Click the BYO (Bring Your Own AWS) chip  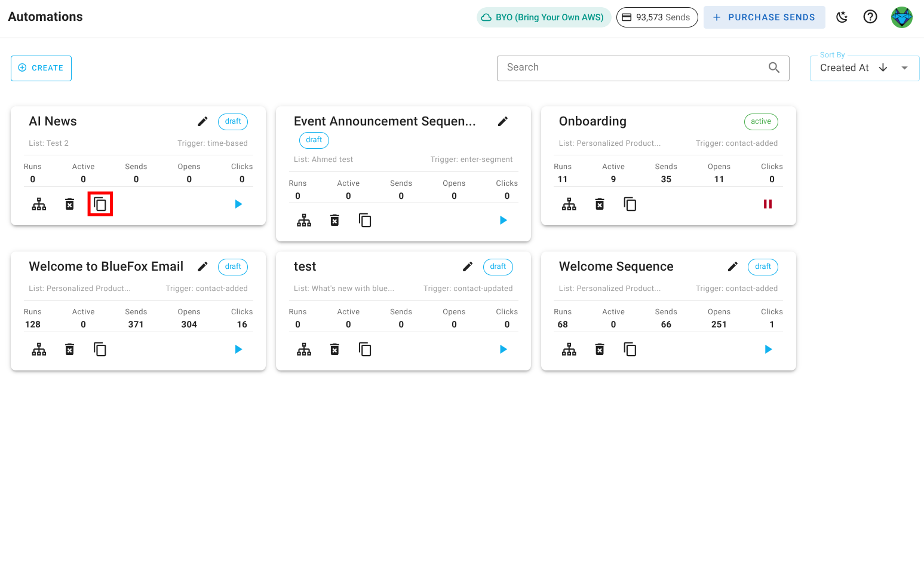pos(544,17)
